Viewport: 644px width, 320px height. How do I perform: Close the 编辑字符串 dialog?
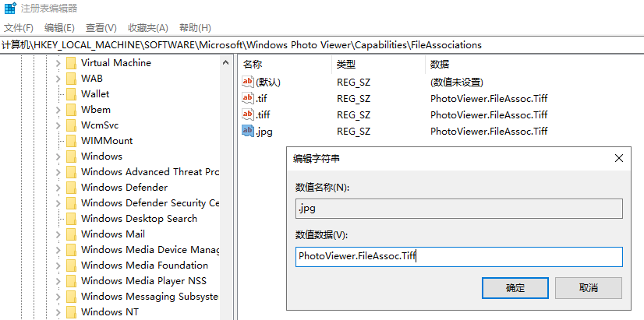[619, 158]
